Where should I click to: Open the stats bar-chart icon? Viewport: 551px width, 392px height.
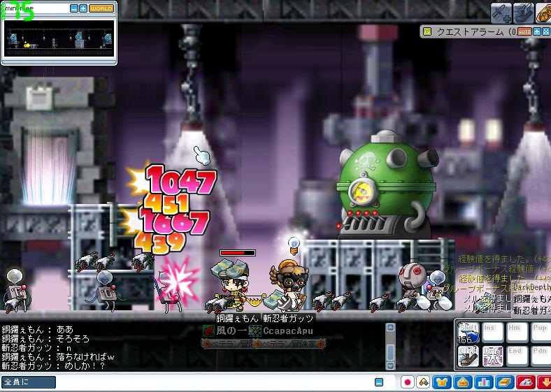[484, 382]
